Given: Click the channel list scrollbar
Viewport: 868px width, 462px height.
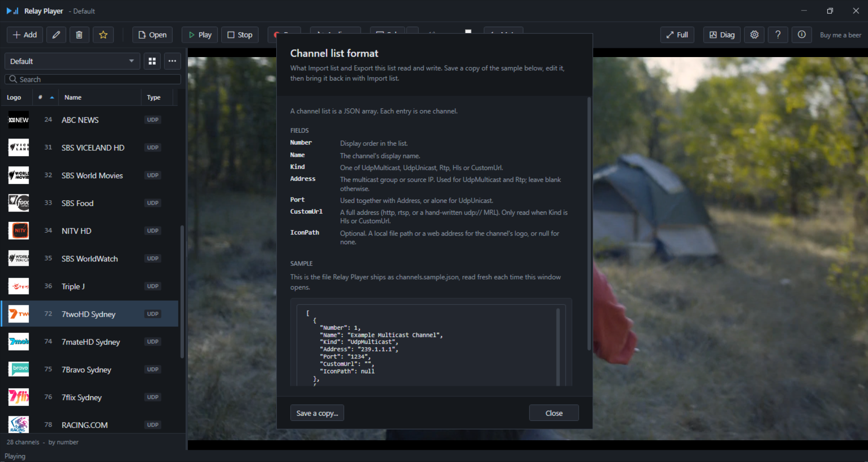Looking at the screenshot, I should point(182,292).
